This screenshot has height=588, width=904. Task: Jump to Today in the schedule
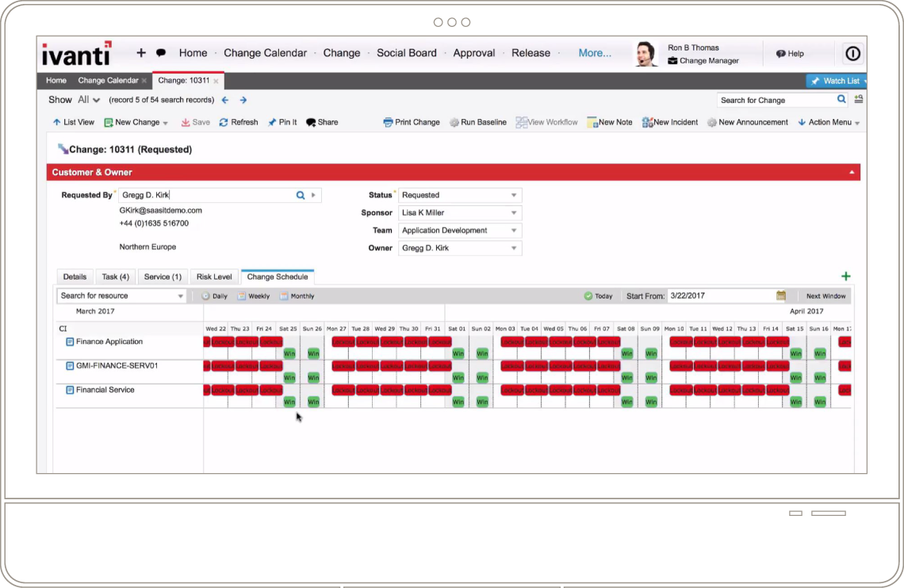click(599, 296)
